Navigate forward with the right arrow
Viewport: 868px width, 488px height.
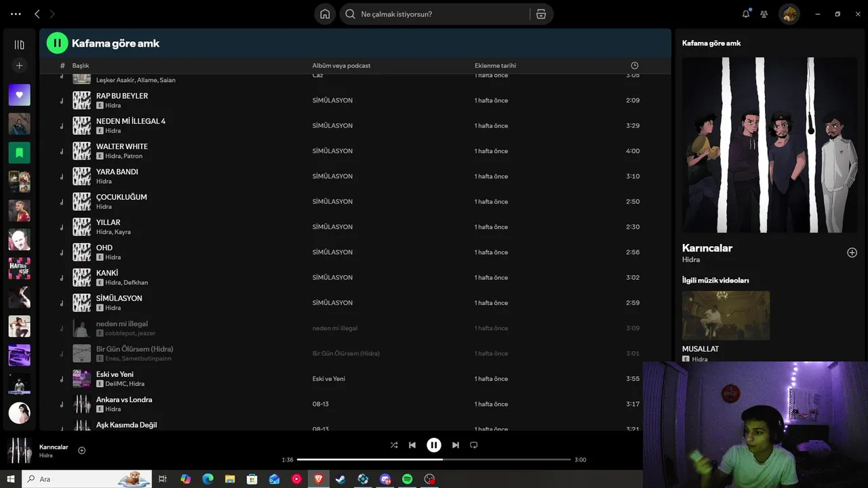52,14
